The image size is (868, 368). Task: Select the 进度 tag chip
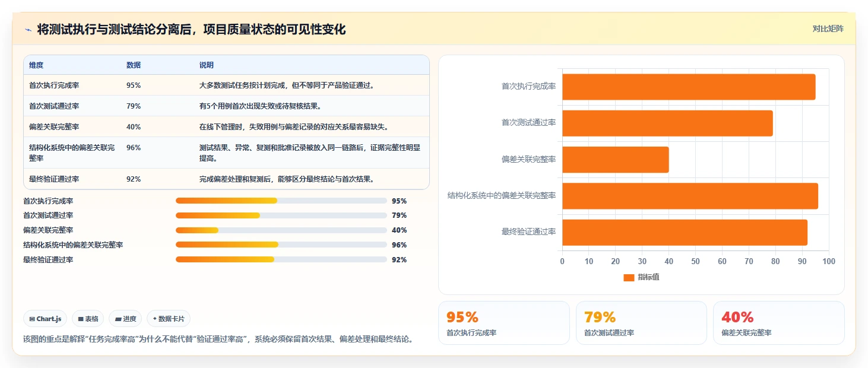pos(125,319)
